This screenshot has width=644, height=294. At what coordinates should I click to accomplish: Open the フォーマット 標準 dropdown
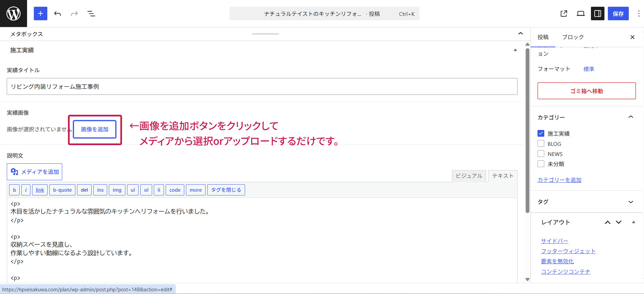pos(589,69)
